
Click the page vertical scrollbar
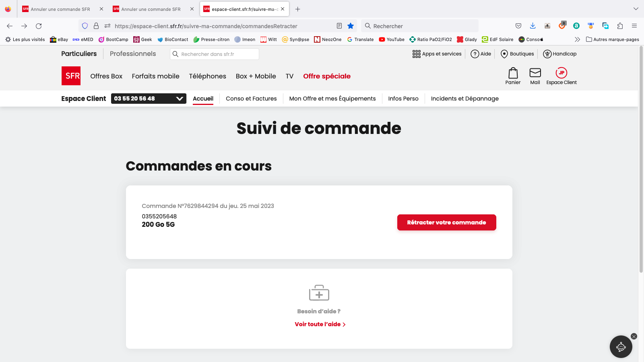(641, 160)
